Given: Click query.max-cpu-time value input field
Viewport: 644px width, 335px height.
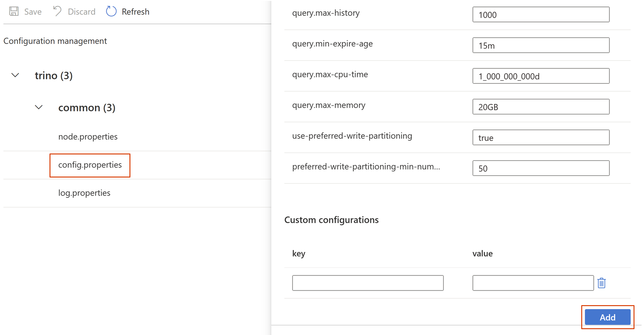Looking at the screenshot, I should (x=541, y=76).
